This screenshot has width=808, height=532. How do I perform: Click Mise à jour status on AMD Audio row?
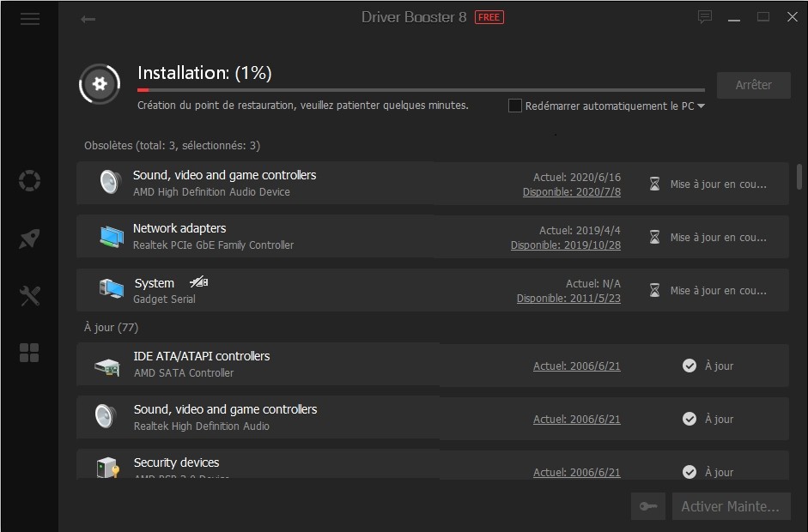[719, 184]
